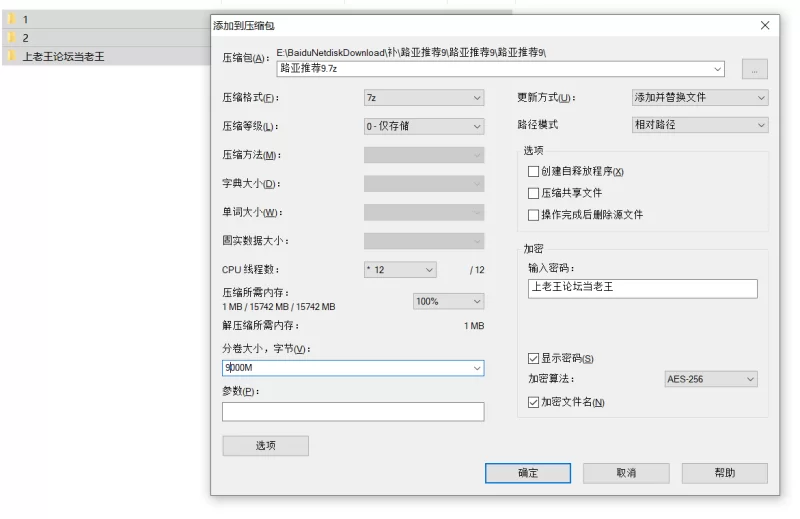
Task: Open the 加密算法 AES-256 dropdown
Action: tap(711, 379)
